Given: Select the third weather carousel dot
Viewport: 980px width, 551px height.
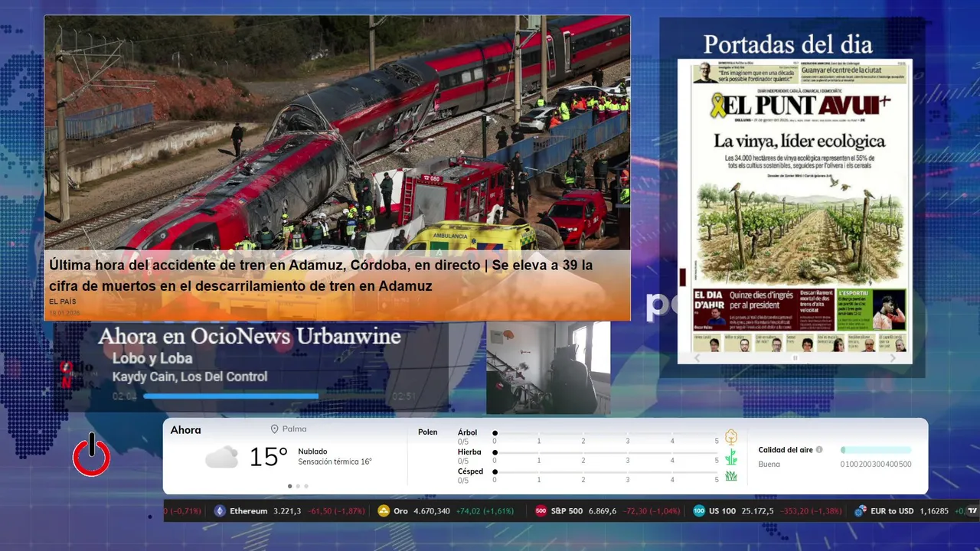Looking at the screenshot, I should (306, 486).
